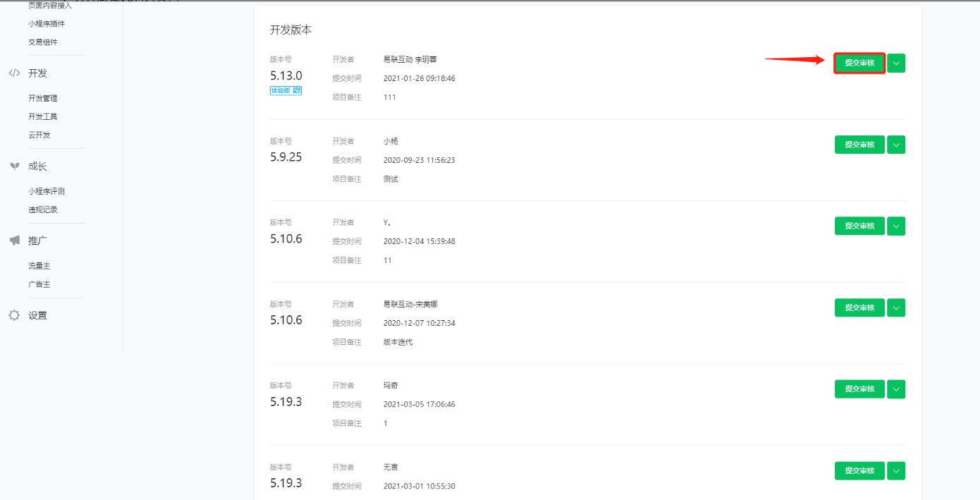Click the 推广 megaphone icon in sidebar
The height and width of the screenshot is (500, 980).
[x=14, y=240]
